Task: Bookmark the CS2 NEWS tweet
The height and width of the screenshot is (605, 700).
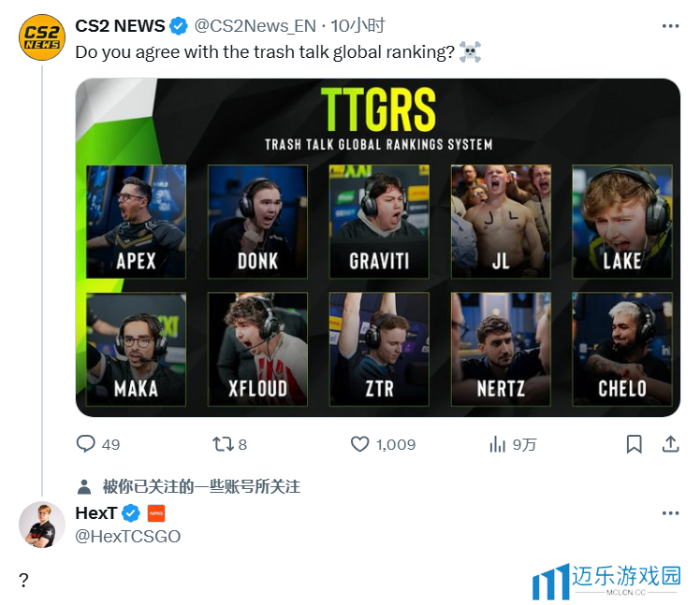Action: (634, 444)
